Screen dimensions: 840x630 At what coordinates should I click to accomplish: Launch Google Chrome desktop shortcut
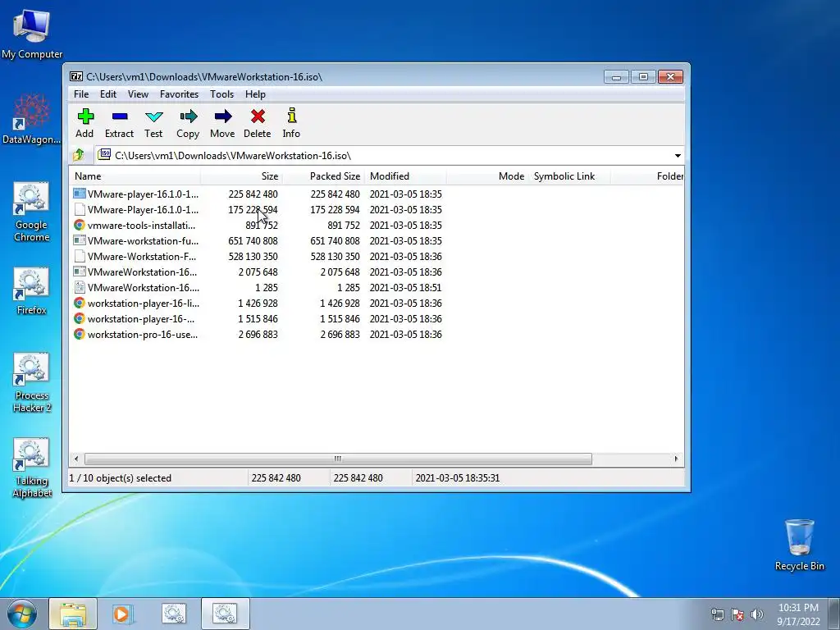coord(32,212)
